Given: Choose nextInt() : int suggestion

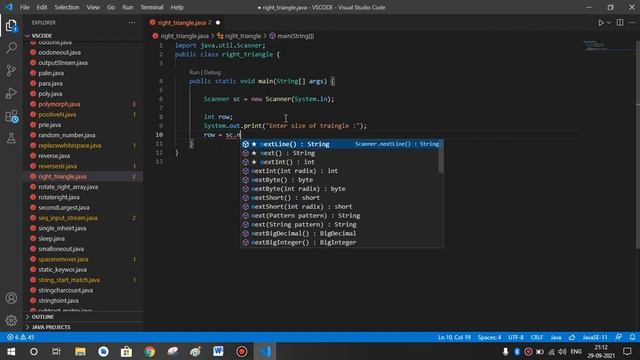Looking at the screenshot, I should 341,162.
